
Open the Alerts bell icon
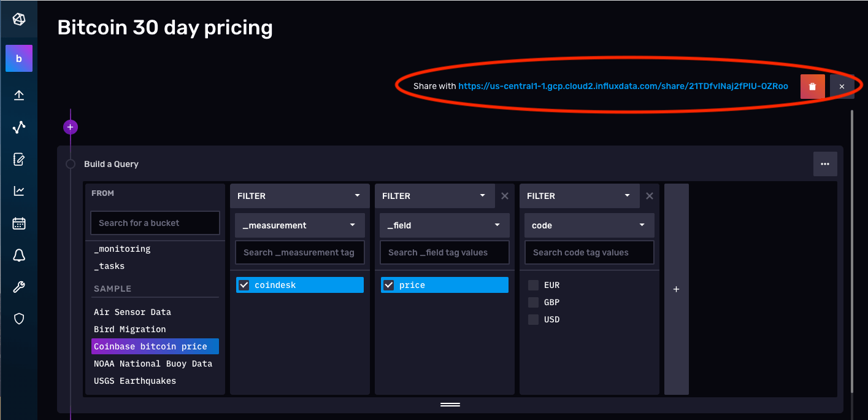(x=18, y=255)
